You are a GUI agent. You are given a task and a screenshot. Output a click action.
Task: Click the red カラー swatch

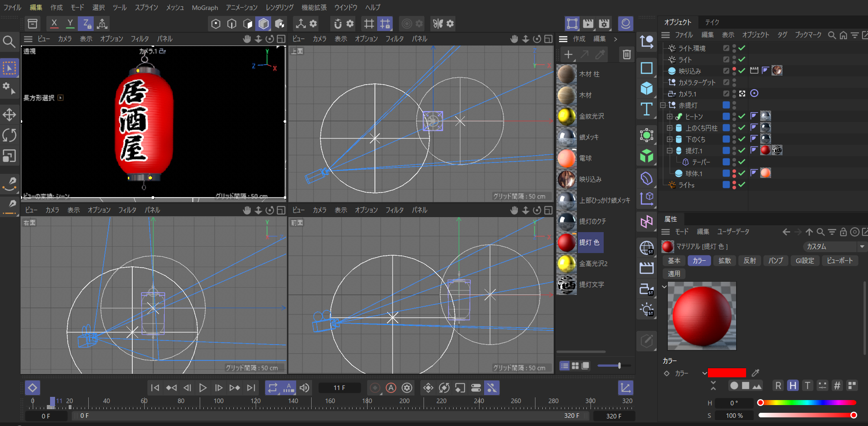tap(727, 373)
